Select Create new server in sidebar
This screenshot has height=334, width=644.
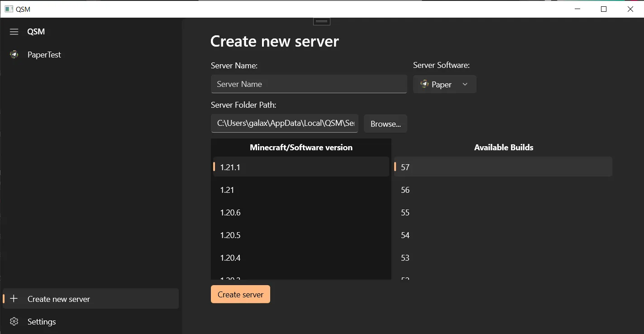point(91,299)
